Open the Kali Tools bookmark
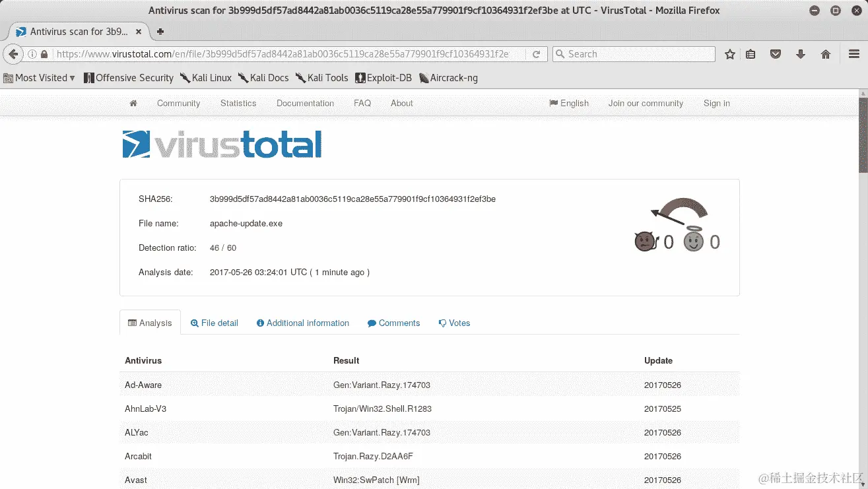Viewport: 868px width, 489px height. click(321, 78)
